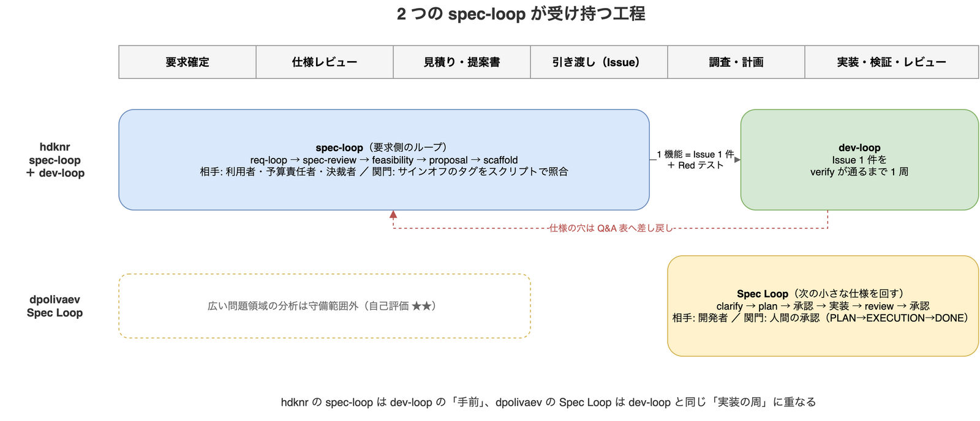Click the 'verify が通るまで 1 周' text

coord(859,172)
